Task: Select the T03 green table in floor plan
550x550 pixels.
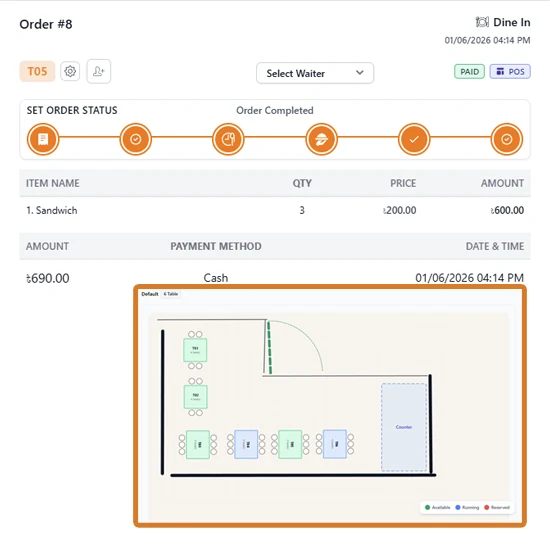Action: 198,444
